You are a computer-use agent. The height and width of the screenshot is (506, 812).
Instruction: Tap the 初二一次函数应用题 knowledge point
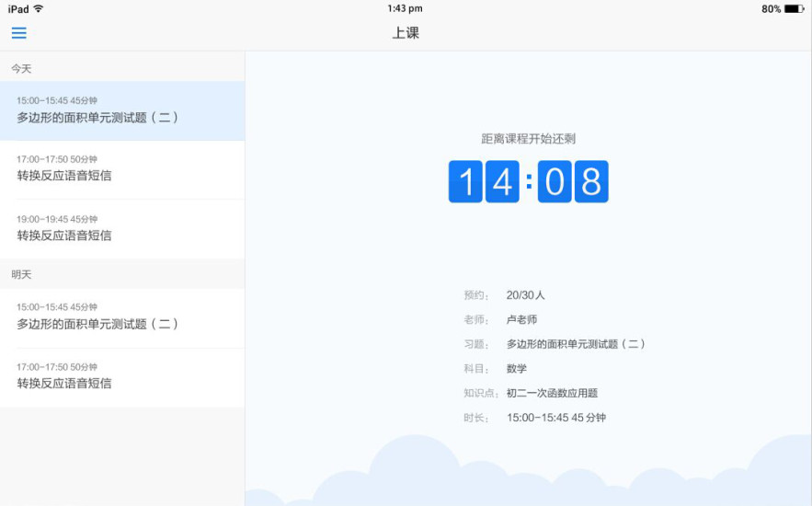(552, 393)
